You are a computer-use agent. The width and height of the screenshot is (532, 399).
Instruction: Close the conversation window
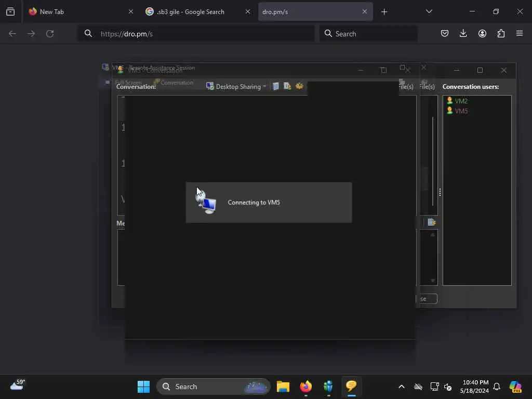click(503, 70)
